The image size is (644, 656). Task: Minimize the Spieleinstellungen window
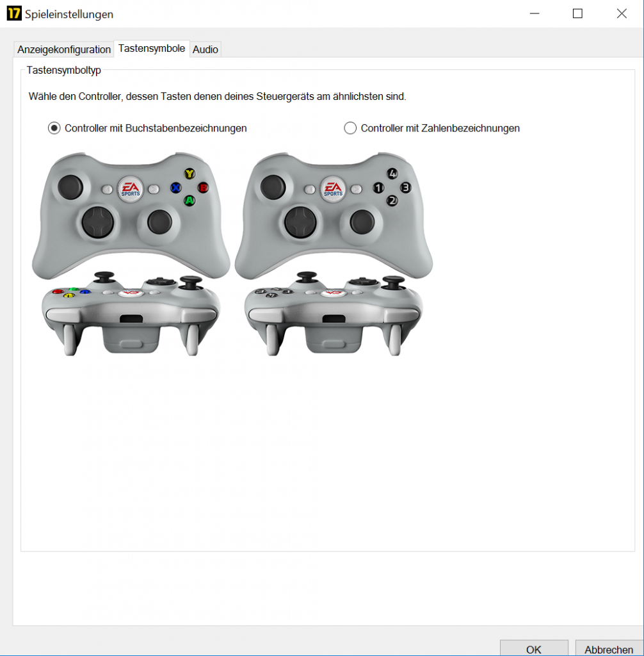pos(535,13)
